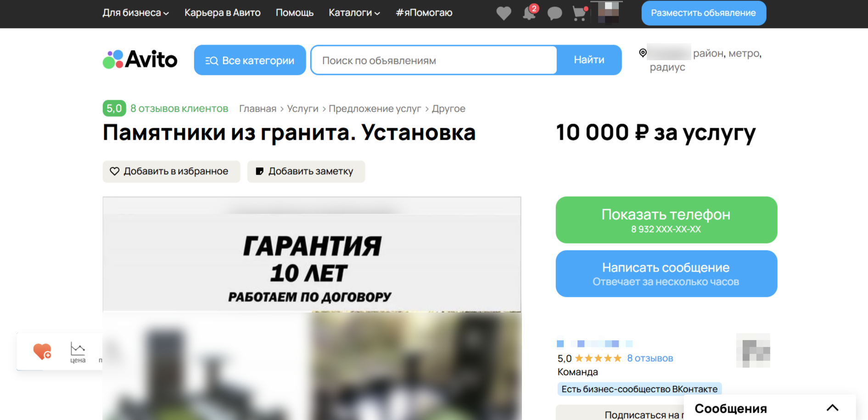The width and height of the screenshot is (868, 420).
Task: Click the Написать сообщение button
Action: [x=666, y=273]
